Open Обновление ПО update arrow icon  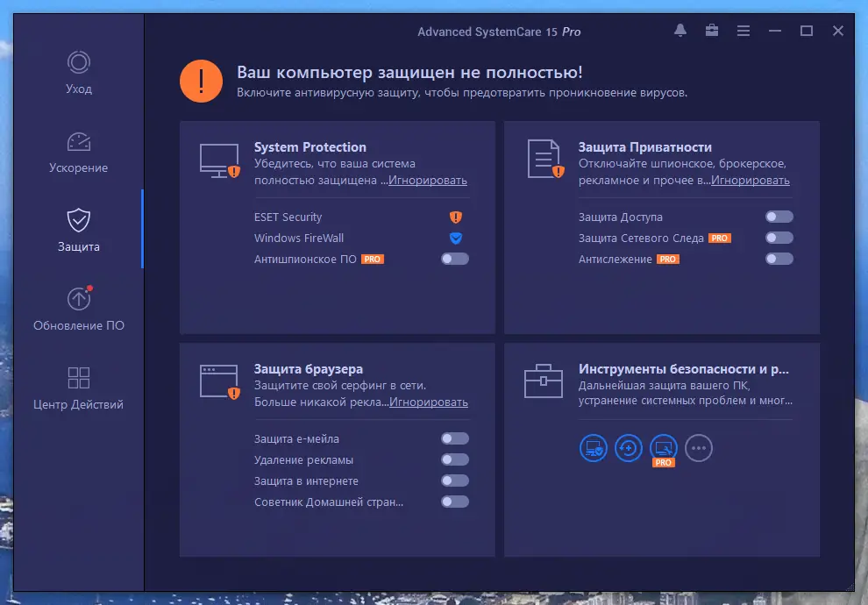(79, 298)
